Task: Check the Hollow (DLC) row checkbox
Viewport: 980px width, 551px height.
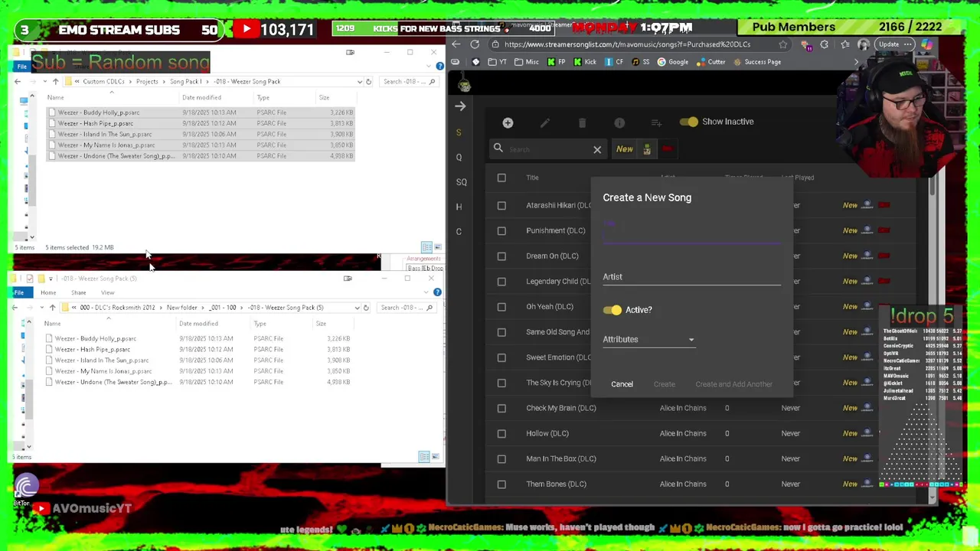Action: click(501, 433)
